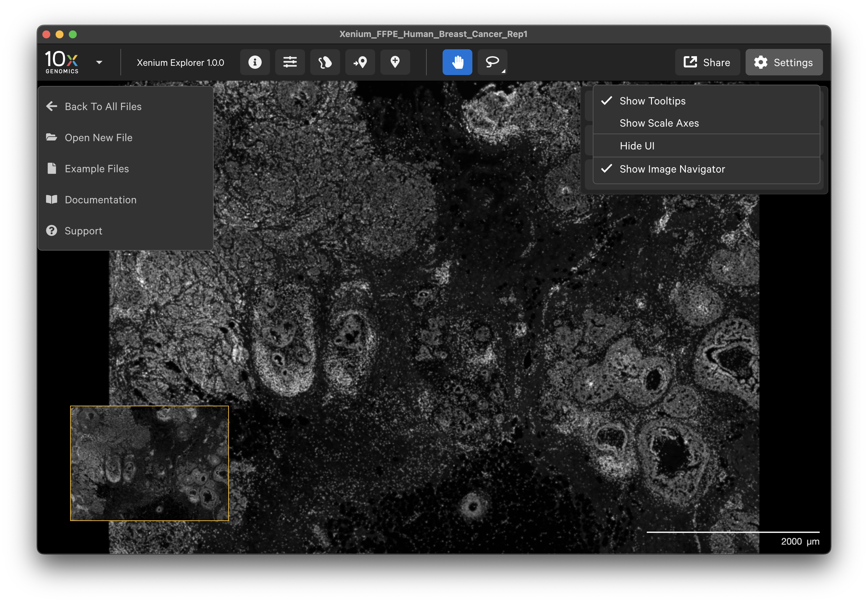The width and height of the screenshot is (868, 603).
Task: Click the cells segmentation icon
Action: [325, 62]
